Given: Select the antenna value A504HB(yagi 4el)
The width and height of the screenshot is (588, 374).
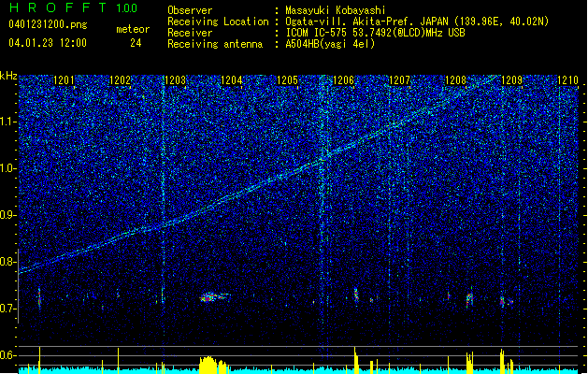Looking at the screenshot, I should coord(330,44).
